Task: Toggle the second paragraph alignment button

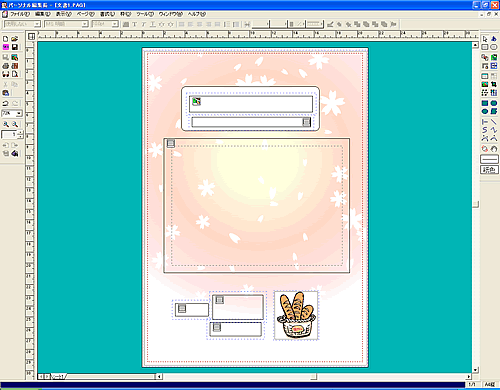Action: pyautogui.click(x=191, y=24)
